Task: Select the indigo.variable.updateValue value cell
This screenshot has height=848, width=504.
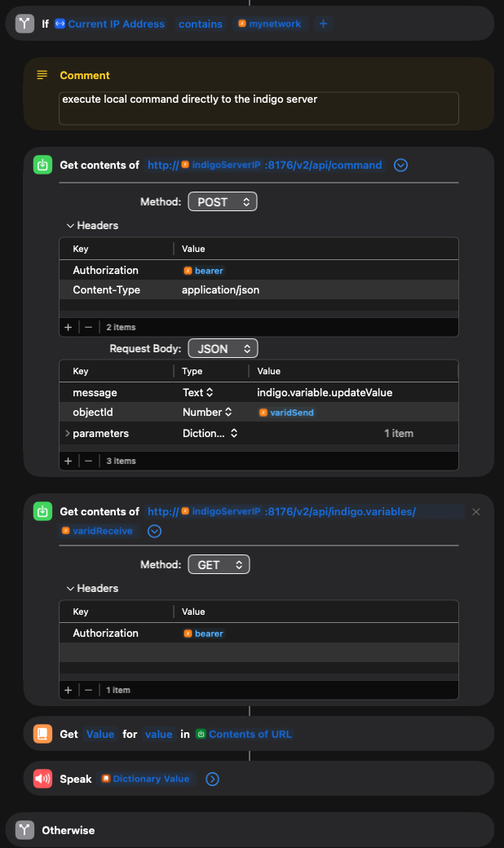Action: pyautogui.click(x=325, y=393)
